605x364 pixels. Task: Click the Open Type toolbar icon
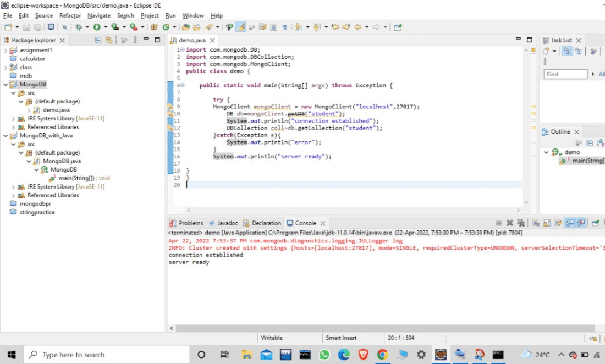click(186, 27)
